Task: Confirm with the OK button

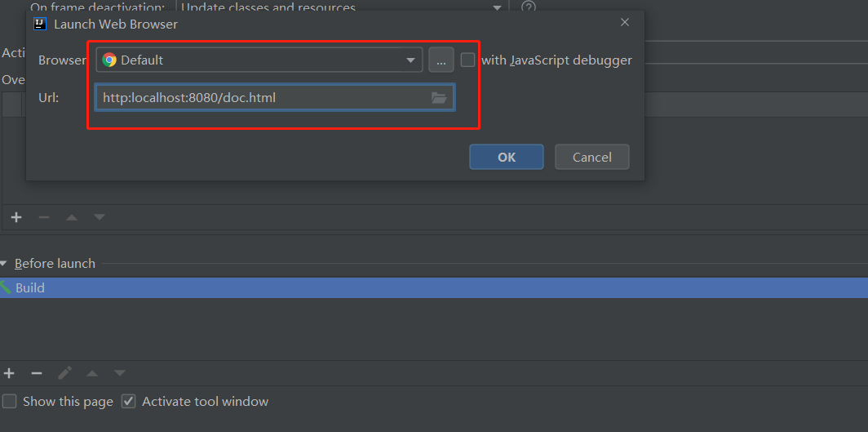Action: (507, 157)
